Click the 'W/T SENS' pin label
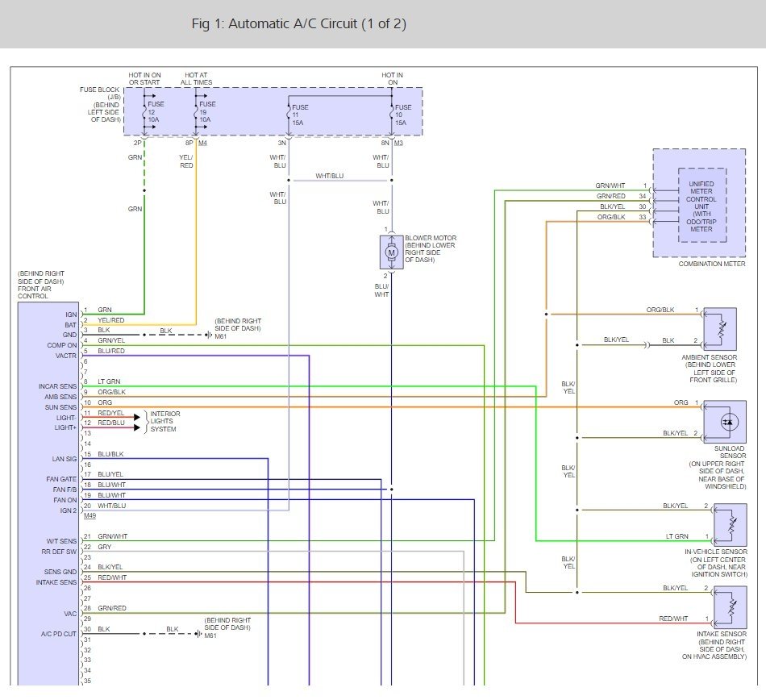Image resolution: width=766 pixels, height=700 pixels. pos(61,541)
